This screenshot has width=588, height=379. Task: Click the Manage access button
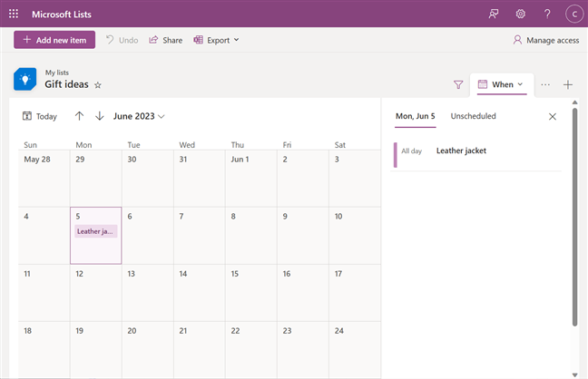point(546,40)
